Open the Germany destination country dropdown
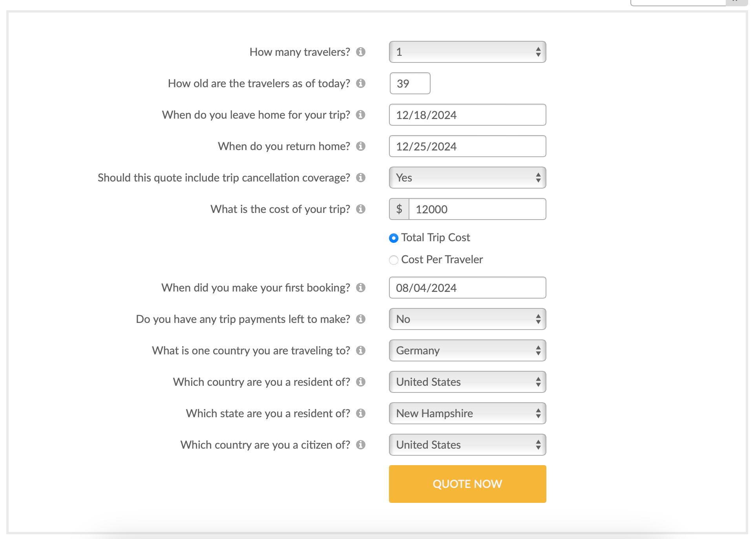The image size is (756, 539). click(x=467, y=350)
